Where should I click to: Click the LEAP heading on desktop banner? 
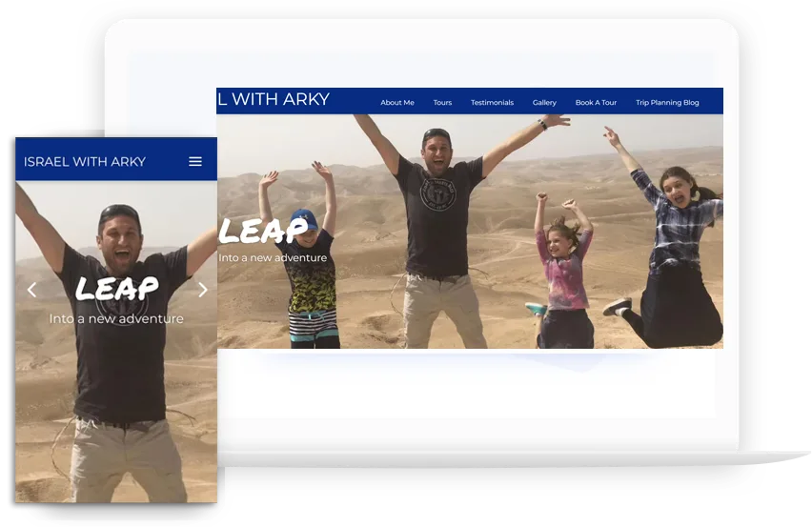(263, 231)
